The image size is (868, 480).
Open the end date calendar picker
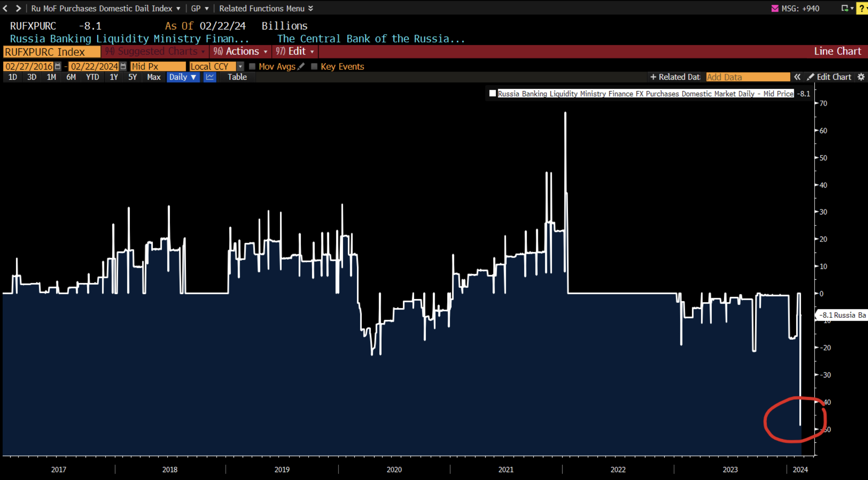point(123,66)
